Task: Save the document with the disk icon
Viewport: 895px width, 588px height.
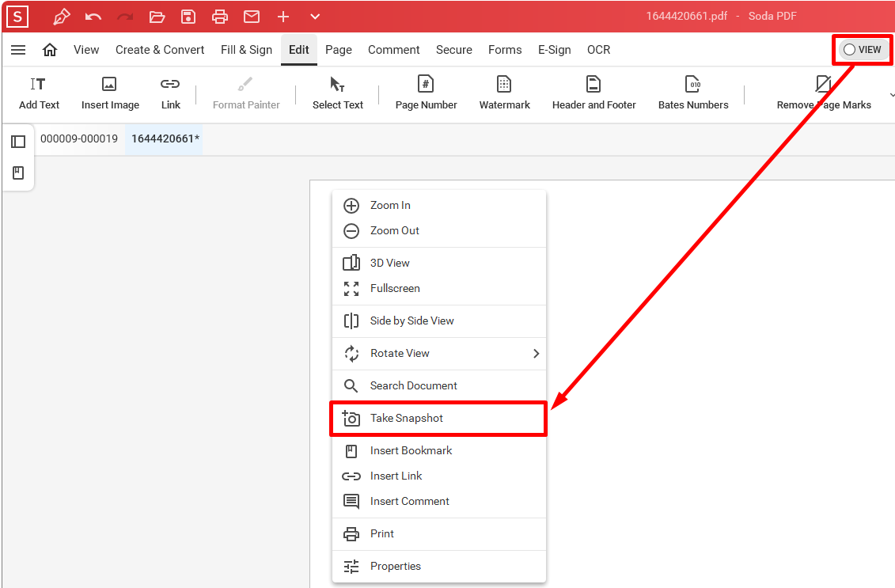Action: click(188, 17)
